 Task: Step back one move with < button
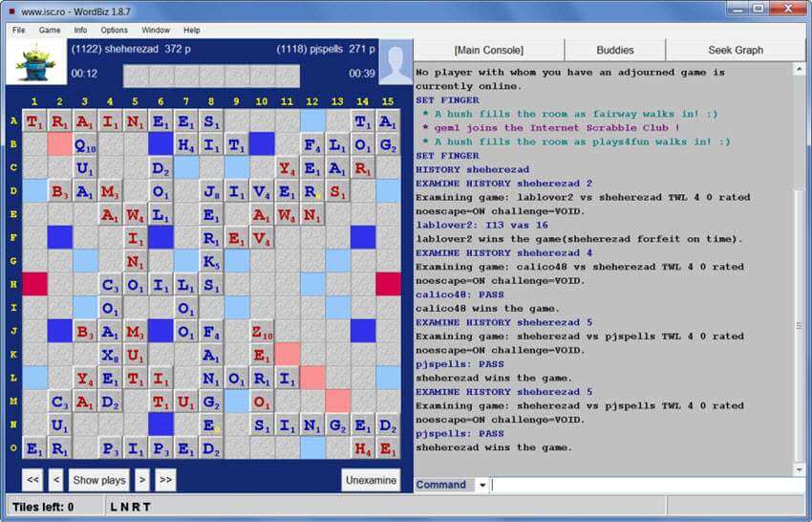56,480
